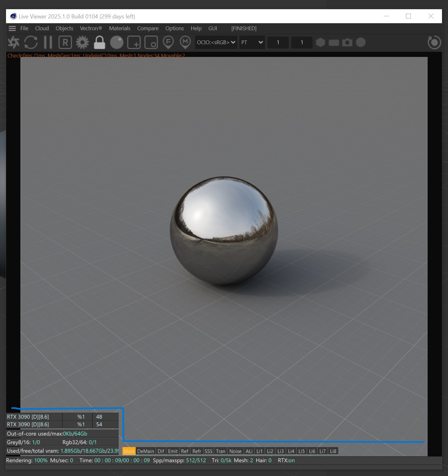Select the Li1 light pass tab

[260, 451]
